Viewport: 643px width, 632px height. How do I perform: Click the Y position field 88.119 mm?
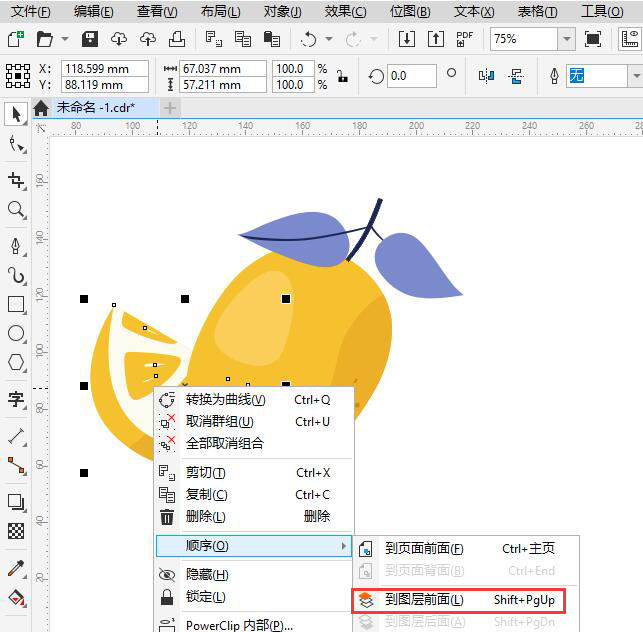[x=105, y=85]
